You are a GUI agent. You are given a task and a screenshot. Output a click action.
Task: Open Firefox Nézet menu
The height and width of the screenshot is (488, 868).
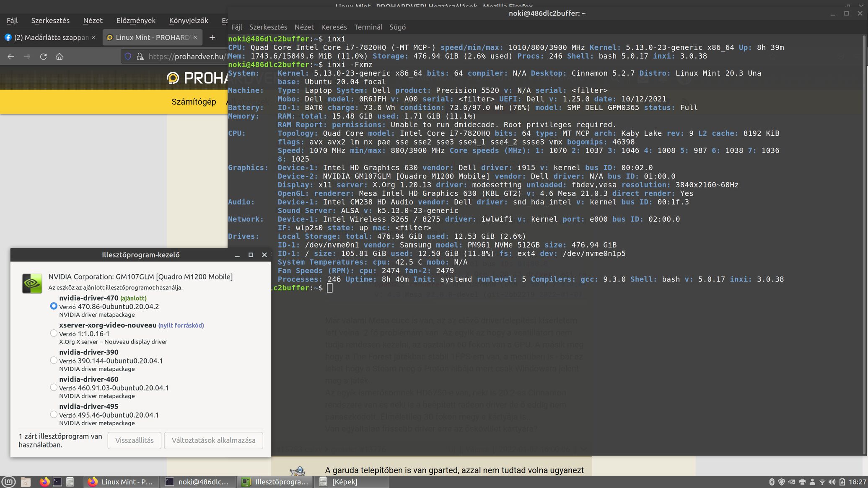pyautogui.click(x=93, y=21)
